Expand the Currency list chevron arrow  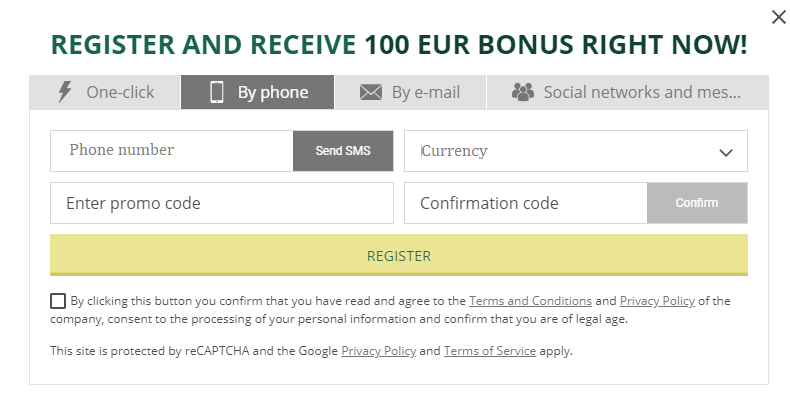point(726,152)
